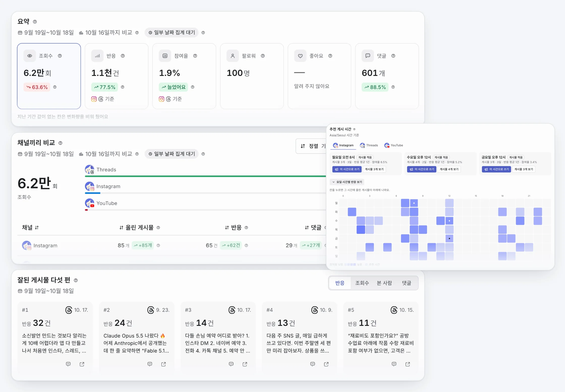
Task: Open comments icon on post #1 card
Action: tap(68, 364)
